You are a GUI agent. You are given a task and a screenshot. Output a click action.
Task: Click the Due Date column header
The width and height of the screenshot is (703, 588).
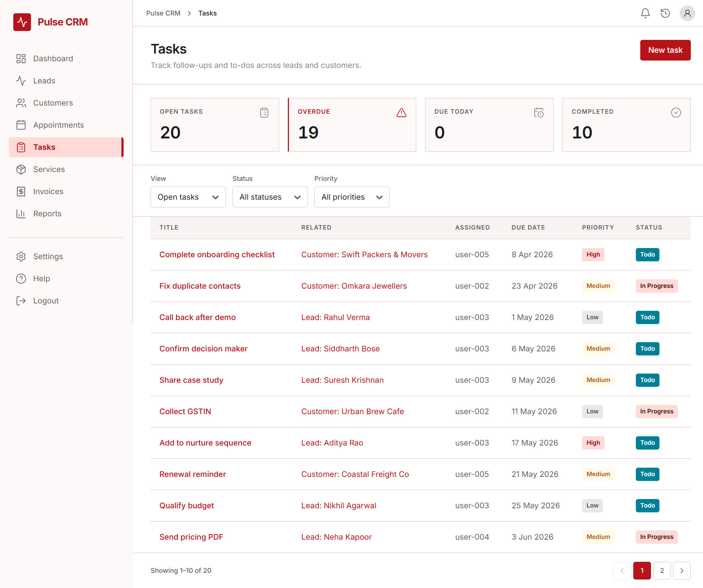[528, 228]
